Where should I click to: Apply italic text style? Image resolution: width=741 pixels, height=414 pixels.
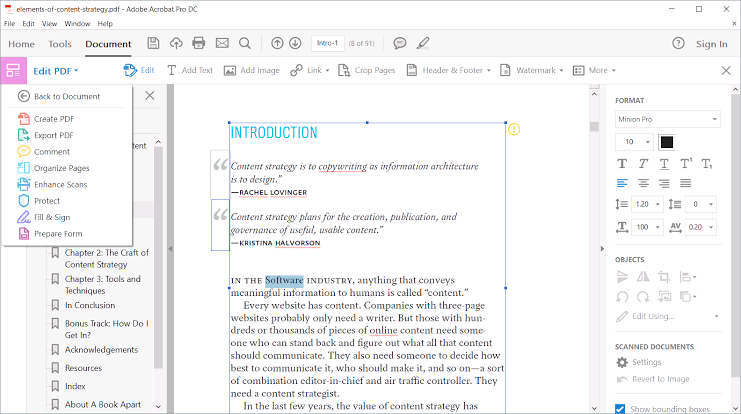(x=643, y=164)
